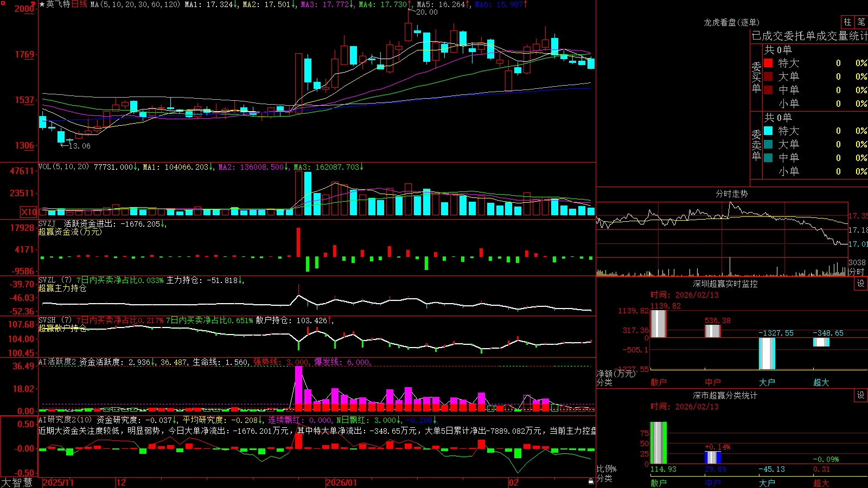This screenshot has width=868, height=488.
Task: Switch order view to 柱 mode
Action: 847,22
